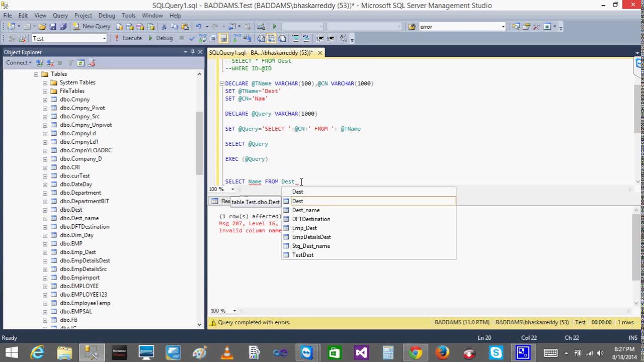Toggle Results to Grid mode

pyautogui.click(x=272, y=38)
